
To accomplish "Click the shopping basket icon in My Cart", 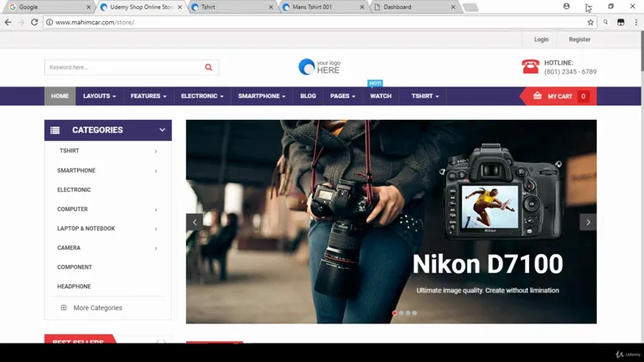I will coord(538,96).
